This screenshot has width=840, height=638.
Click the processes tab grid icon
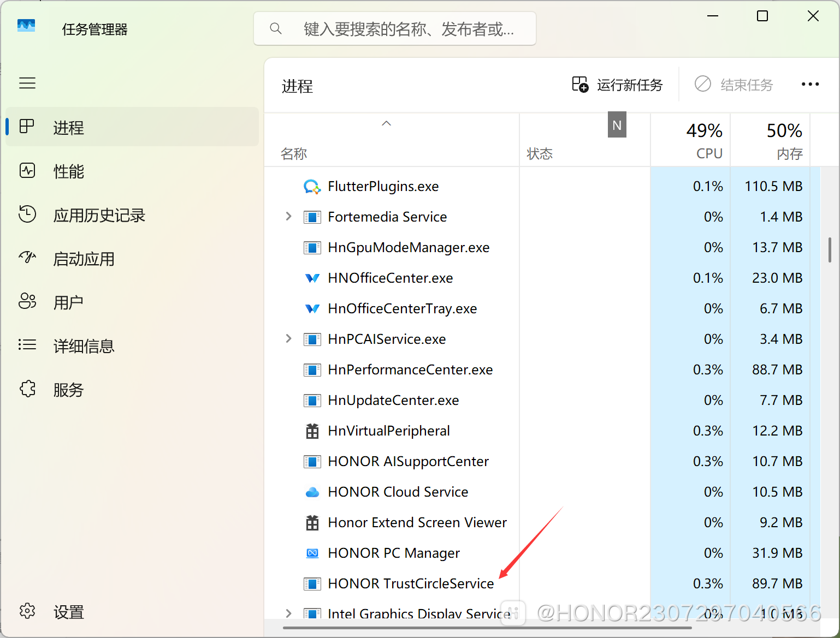point(27,127)
